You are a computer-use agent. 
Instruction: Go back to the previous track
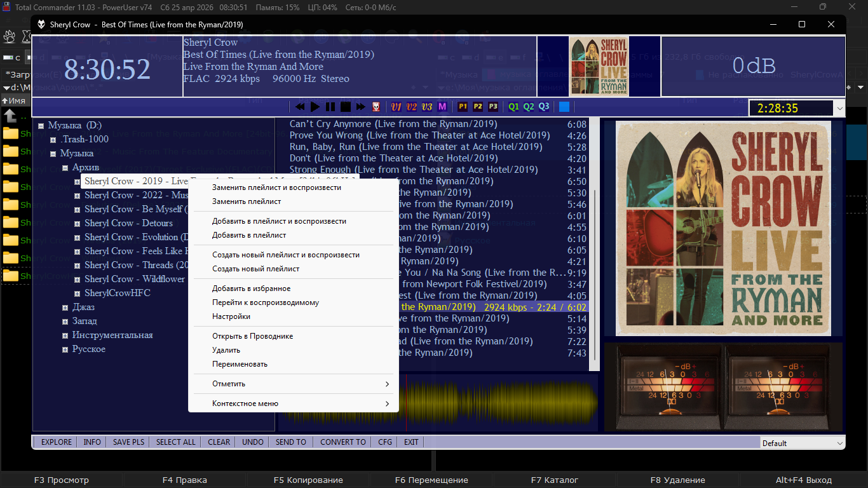300,107
